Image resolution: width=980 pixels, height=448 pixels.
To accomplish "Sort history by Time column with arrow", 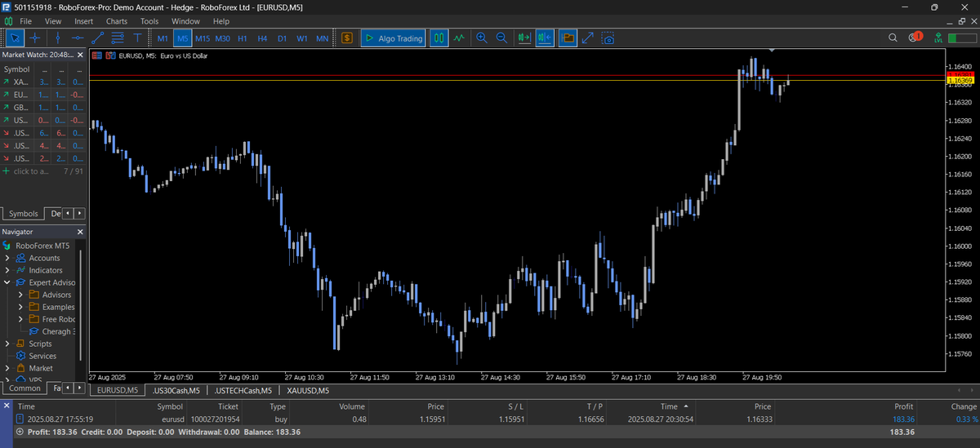I will tap(674, 406).
